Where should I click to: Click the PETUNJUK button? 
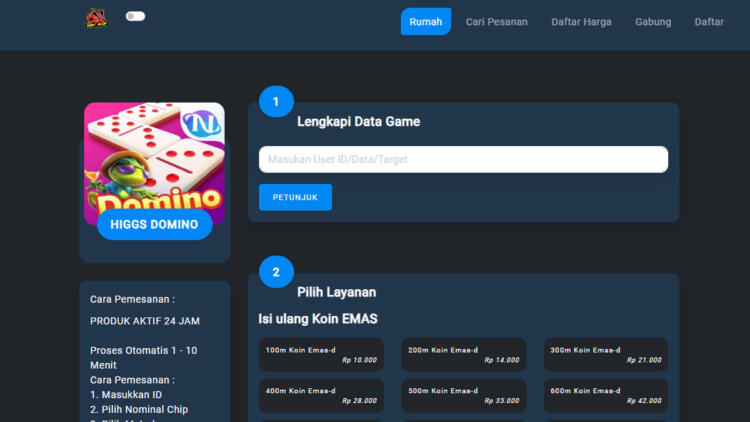tap(295, 197)
